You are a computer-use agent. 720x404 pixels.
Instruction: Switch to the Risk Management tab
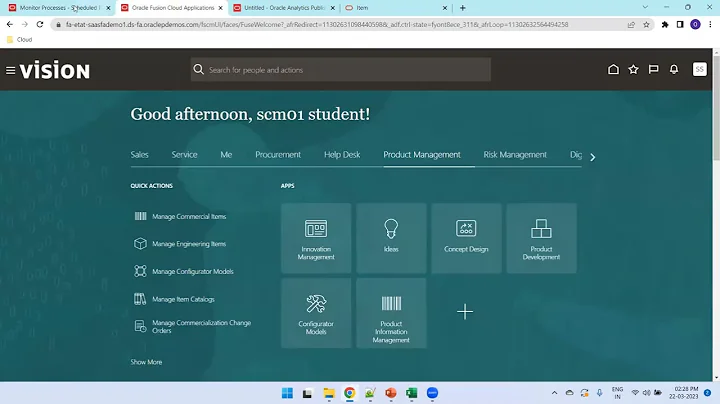click(x=515, y=155)
